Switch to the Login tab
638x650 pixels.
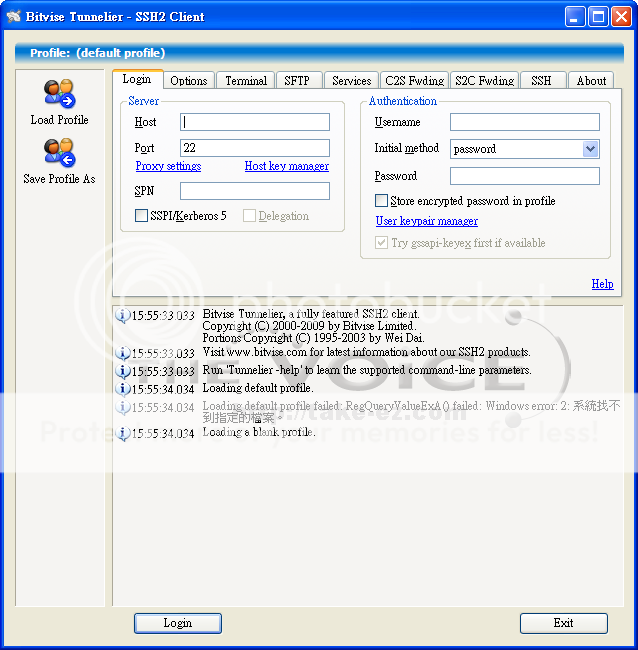point(137,79)
